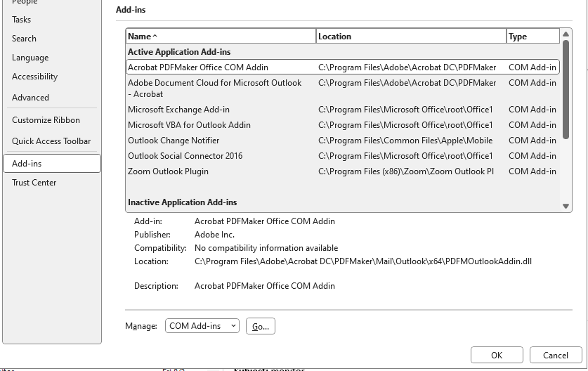The height and width of the screenshot is (371, 588).
Task: Open Trust Center settings
Action: tap(34, 183)
